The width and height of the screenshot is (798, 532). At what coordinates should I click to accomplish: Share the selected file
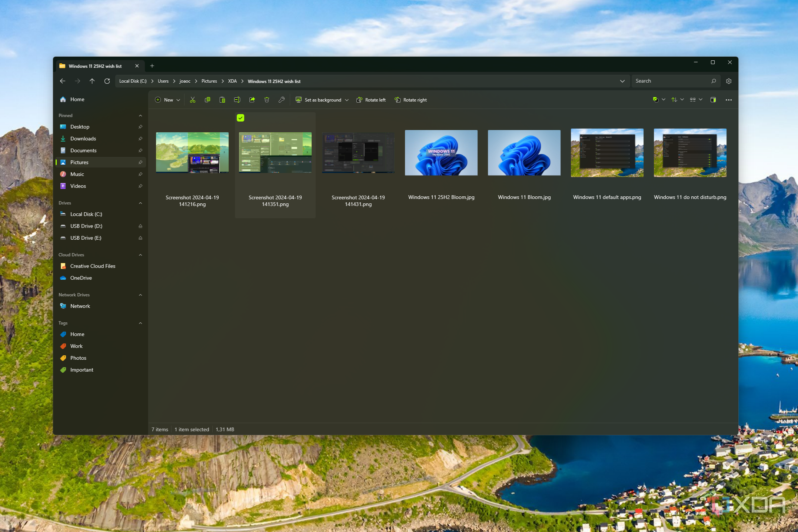pyautogui.click(x=252, y=100)
